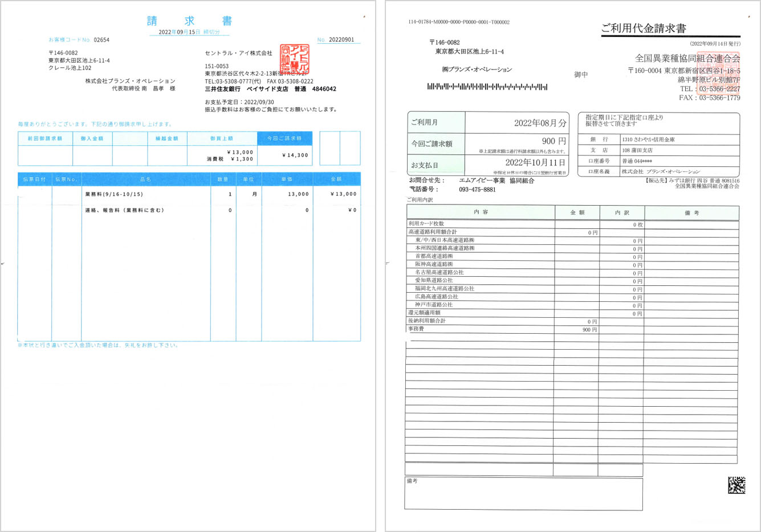Click the address line クレール池上102
Screen dimensions: 761x532
coord(70,68)
